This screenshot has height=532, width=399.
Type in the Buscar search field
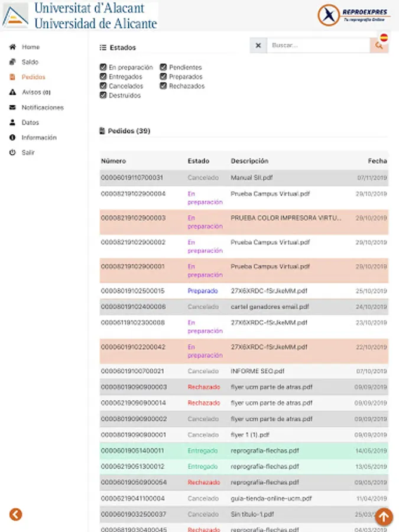click(318, 46)
